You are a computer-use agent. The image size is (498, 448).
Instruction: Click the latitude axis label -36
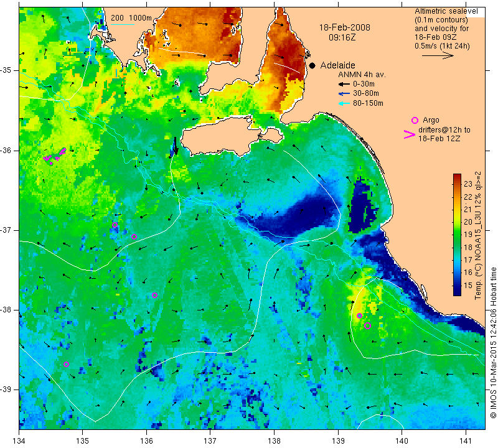pos(6,150)
